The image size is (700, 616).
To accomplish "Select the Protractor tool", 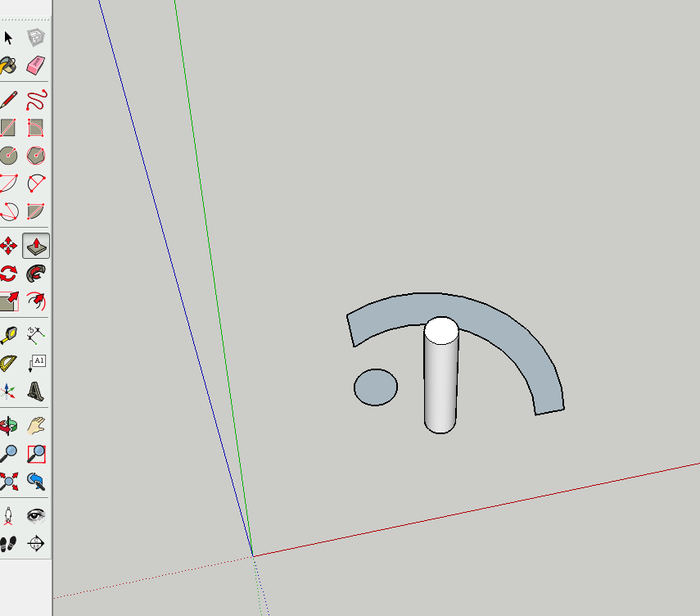I will pos(8,363).
